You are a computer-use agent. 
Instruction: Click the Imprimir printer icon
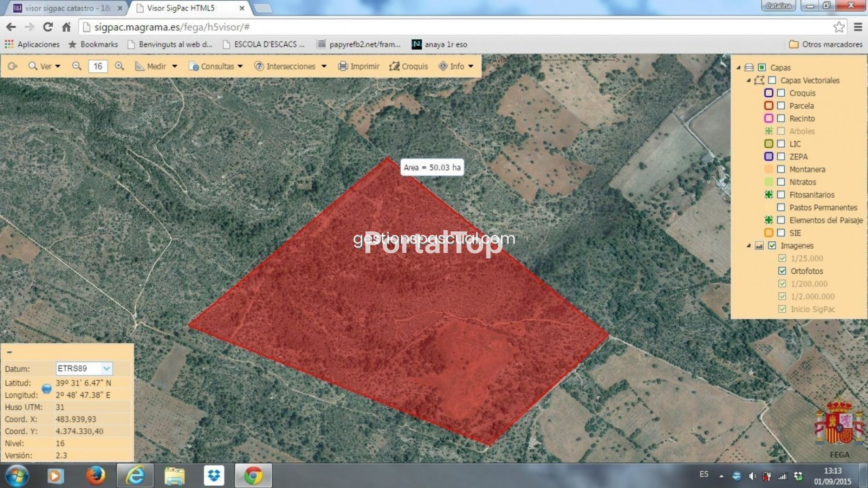(343, 66)
